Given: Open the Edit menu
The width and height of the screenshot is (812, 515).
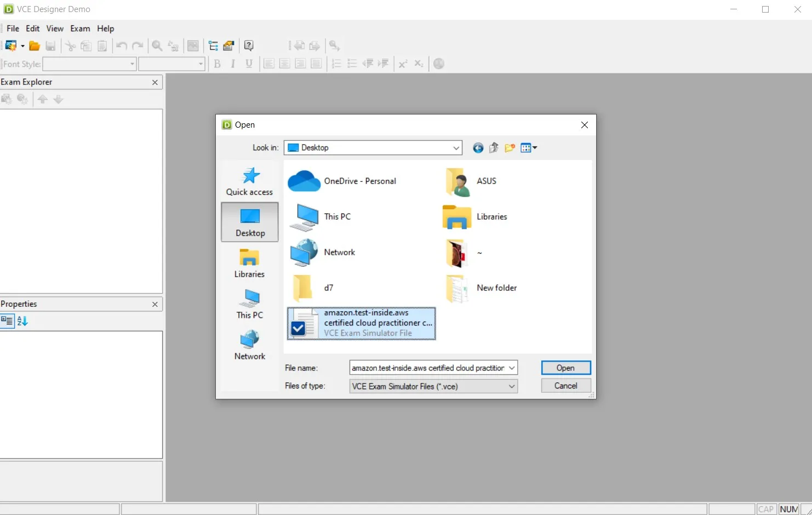Looking at the screenshot, I should (x=32, y=28).
